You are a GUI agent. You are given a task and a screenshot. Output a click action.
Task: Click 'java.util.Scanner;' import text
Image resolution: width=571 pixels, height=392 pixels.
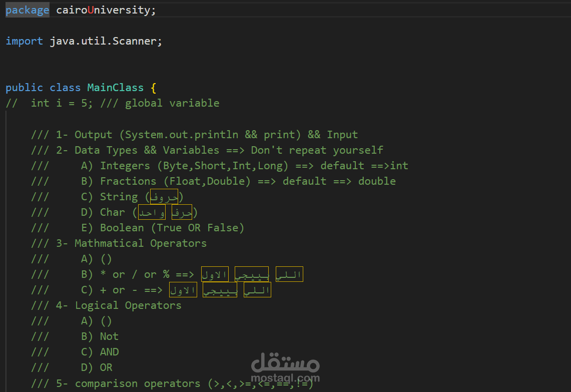coord(106,41)
